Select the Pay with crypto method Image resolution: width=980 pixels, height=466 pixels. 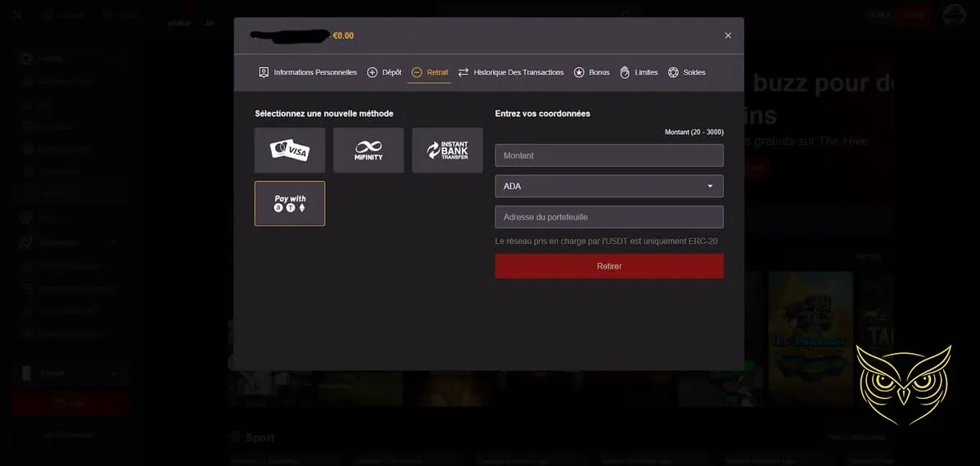point(289,203)
